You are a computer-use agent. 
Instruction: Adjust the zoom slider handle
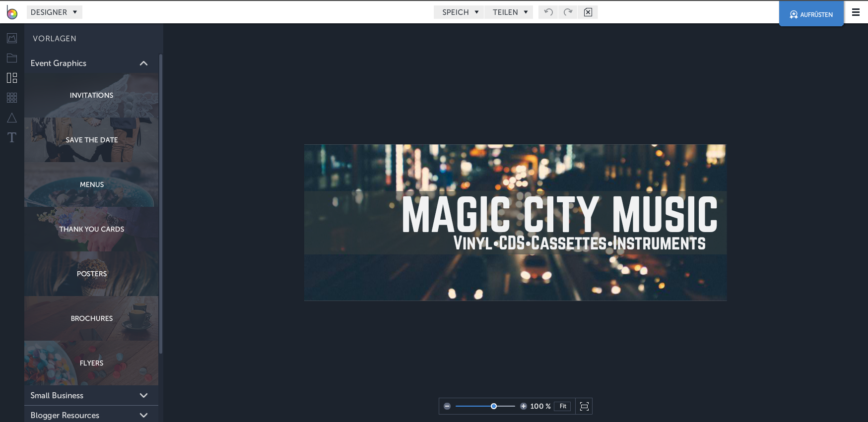tap(494, 406)
